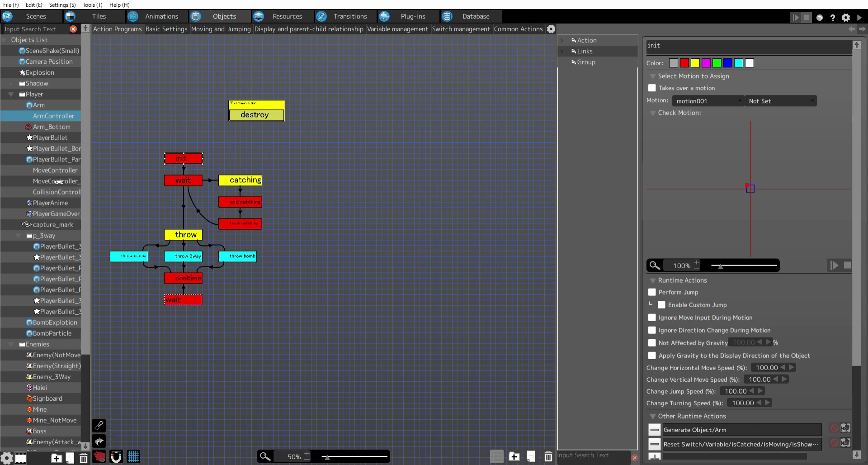Check the Perform Jump option
868x465 pixels.
point(652,292)
